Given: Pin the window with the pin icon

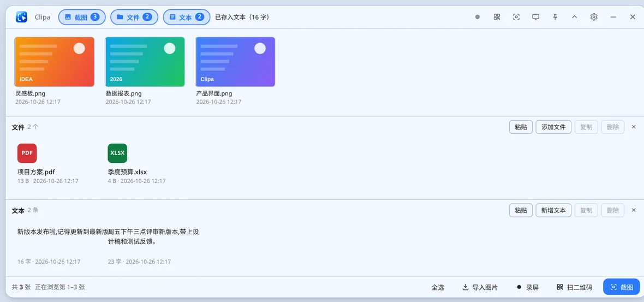Looking at the screenshot, I should 555,17.
